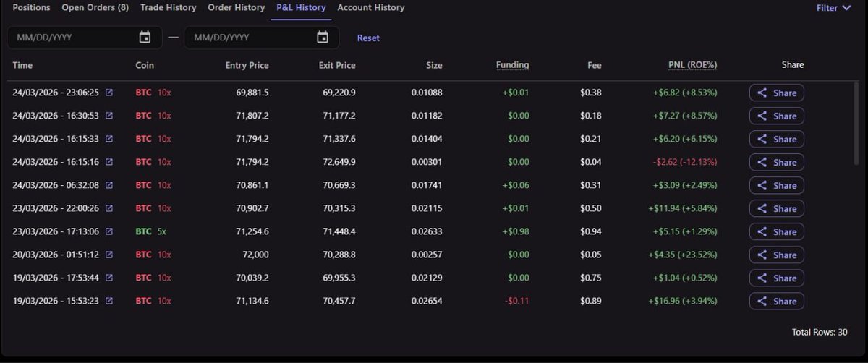This screenshot has height=363, width=868.
Task: Click the Coin column header
Action: coord(145,65)
